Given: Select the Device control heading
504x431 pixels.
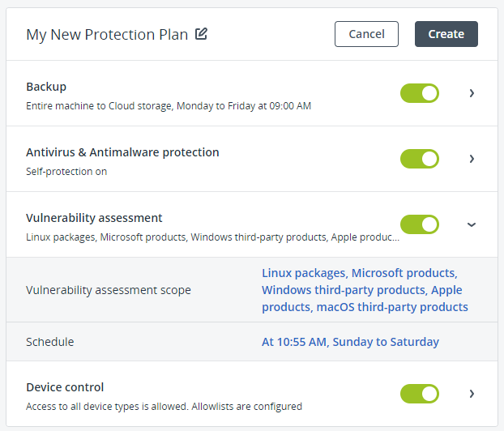Looking at the screenshot, I should (x=65, y=387).
